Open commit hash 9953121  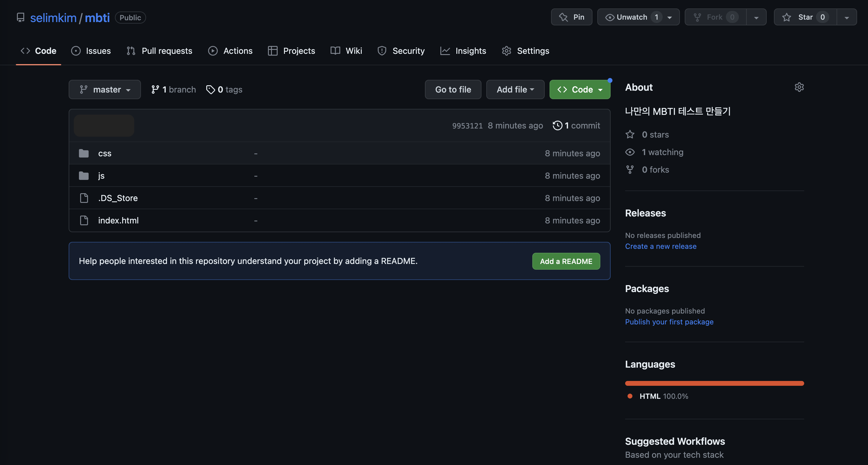pyautogui.click(x=467, y=126)
